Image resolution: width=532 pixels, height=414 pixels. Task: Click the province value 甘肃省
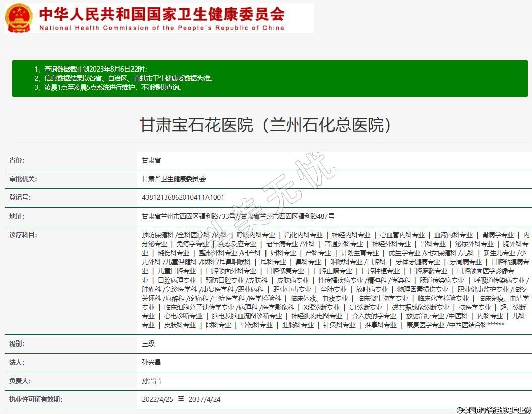point(151,160)
